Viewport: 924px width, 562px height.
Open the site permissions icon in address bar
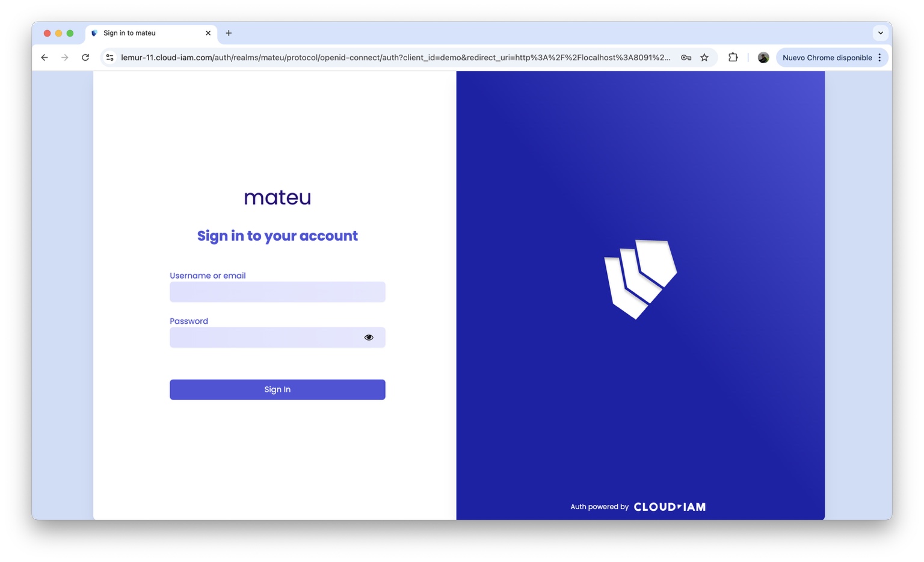pos(109,57)
